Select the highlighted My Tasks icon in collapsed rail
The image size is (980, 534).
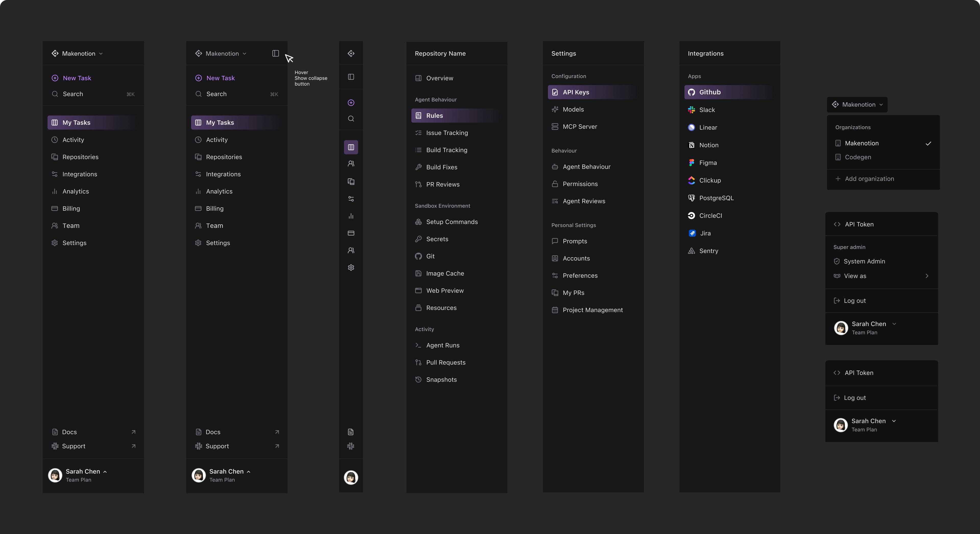point(351,147)
